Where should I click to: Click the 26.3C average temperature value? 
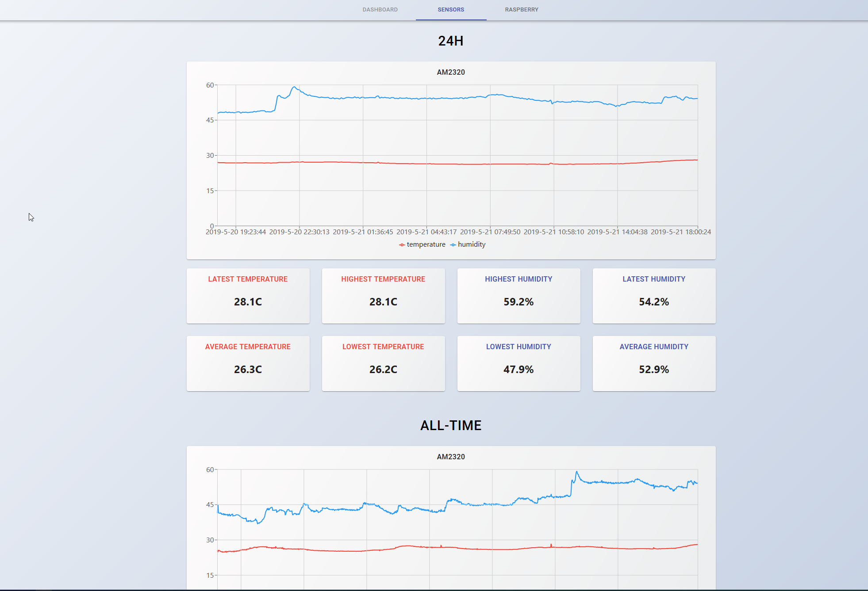click(248, 370)
